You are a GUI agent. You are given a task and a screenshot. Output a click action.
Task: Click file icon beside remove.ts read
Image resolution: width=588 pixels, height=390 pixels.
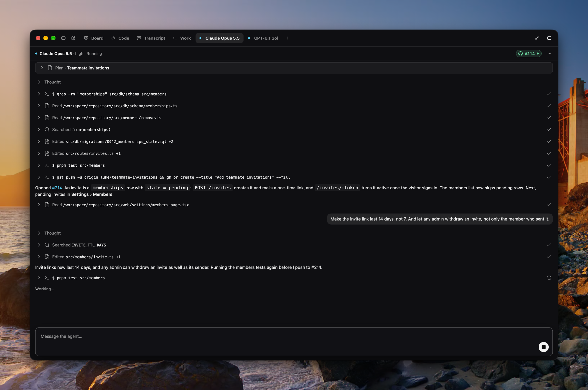(x=47, y=118)
